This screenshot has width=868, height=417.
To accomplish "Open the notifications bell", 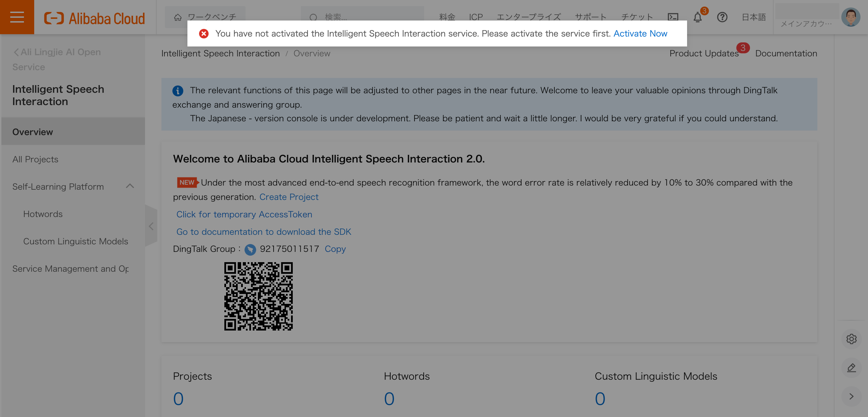I will coord(698,17).
